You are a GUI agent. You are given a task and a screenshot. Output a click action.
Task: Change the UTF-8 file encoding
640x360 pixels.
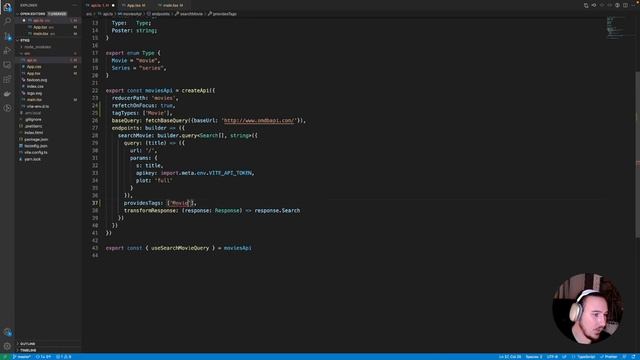point(552,357)
